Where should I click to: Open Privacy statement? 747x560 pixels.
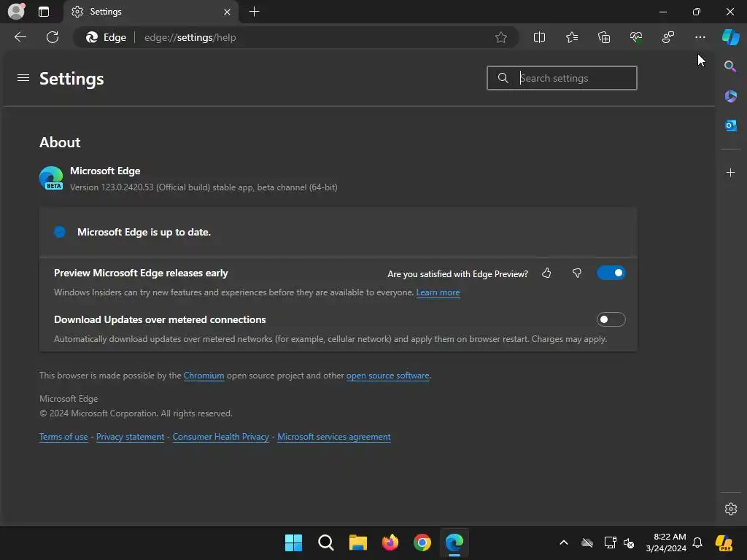130,437
